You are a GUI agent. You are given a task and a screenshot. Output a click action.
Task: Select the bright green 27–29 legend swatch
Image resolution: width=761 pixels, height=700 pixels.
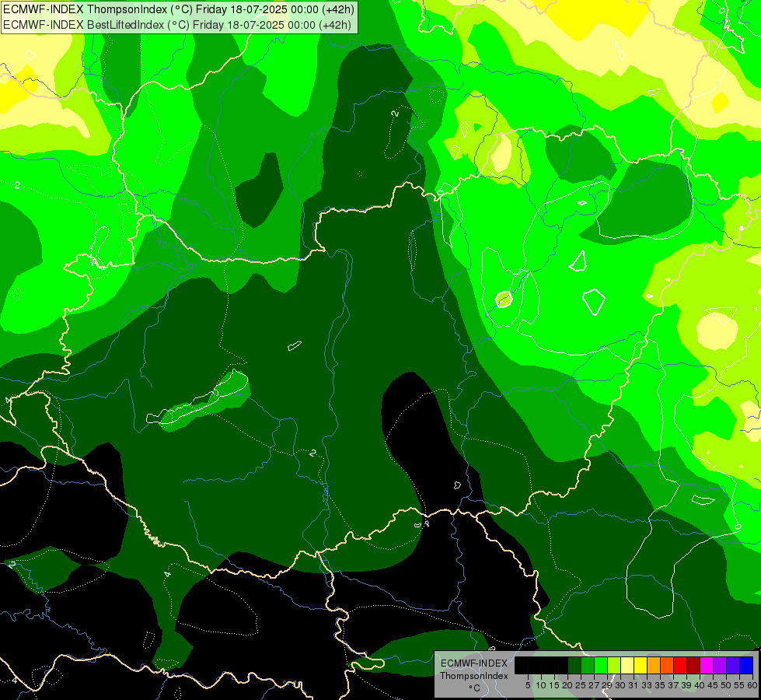[x=601, y=665]
